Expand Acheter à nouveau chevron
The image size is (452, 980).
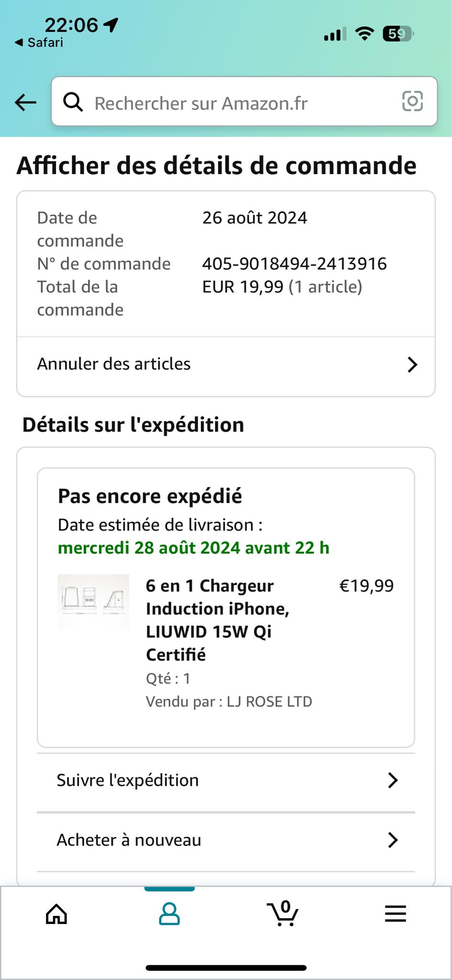click(393, 840)
